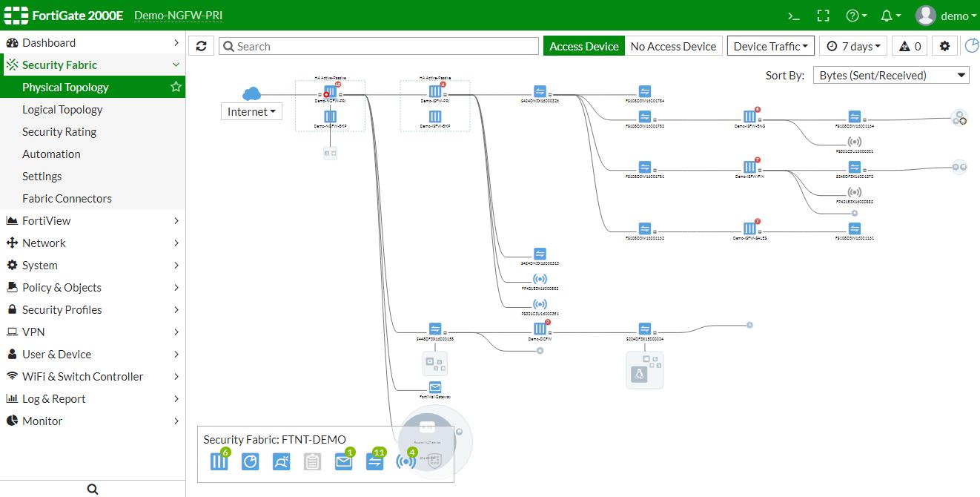Click the Demo-ISFW-PRI firewall node icon
Screen dimensions: 980x497
(435, 92)
